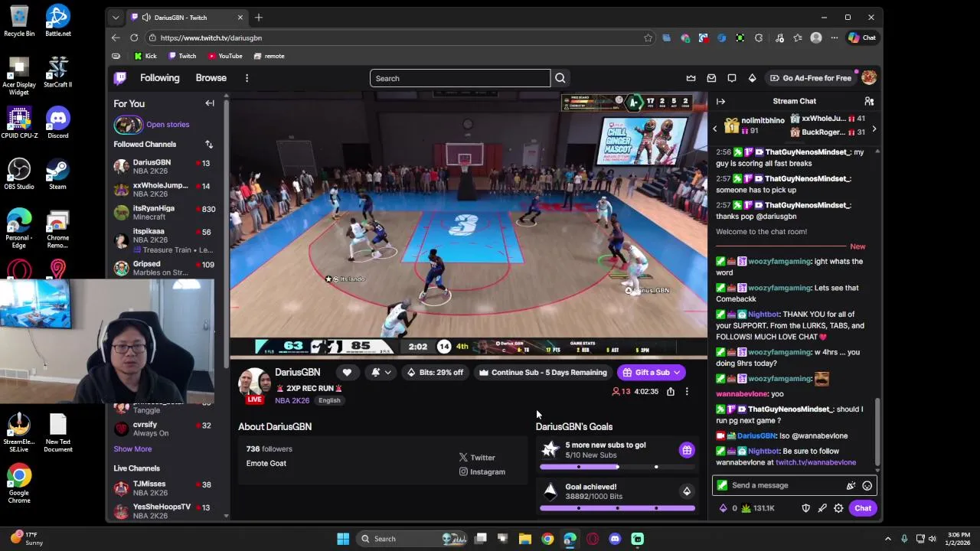
Task: Go to the Twitch home logo
Action: click(x=120, y=78)
